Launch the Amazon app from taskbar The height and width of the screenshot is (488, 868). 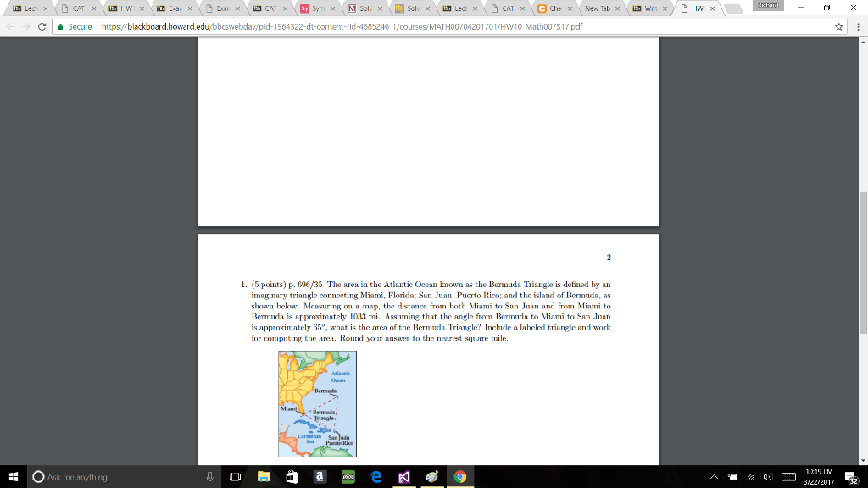click(x=319, y=477)
